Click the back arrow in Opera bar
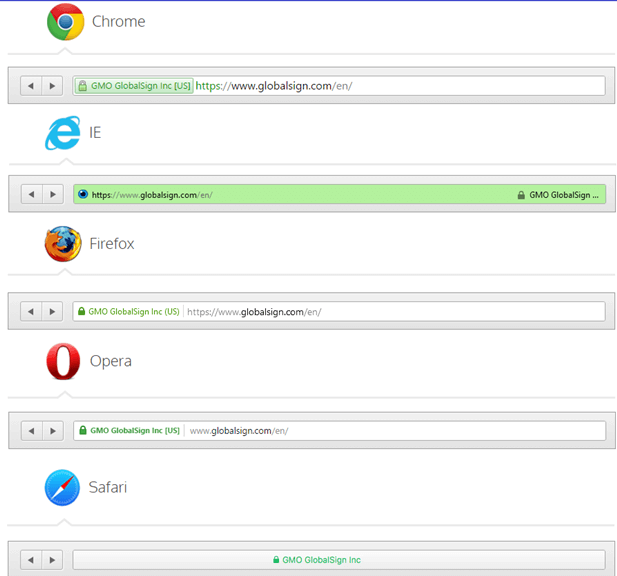 pos(32,431)
